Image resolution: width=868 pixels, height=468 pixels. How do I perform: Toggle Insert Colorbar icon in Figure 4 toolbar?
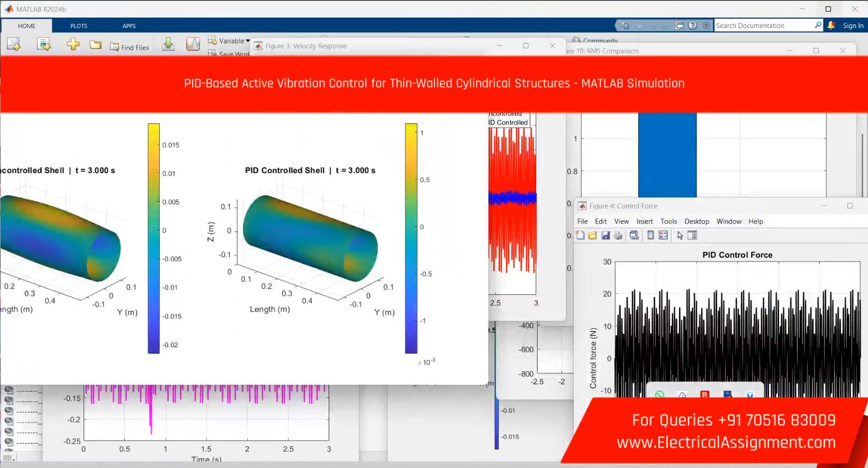[650, 236]
